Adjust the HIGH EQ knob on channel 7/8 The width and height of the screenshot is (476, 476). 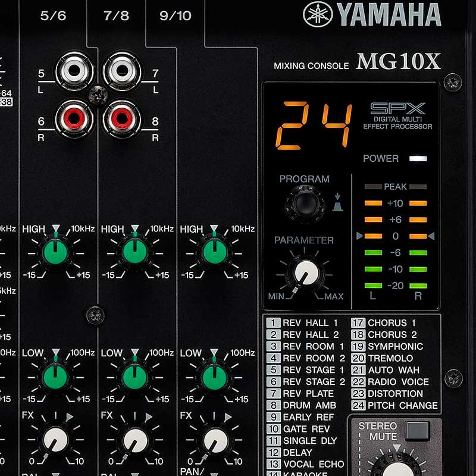[x=135, y=252]
